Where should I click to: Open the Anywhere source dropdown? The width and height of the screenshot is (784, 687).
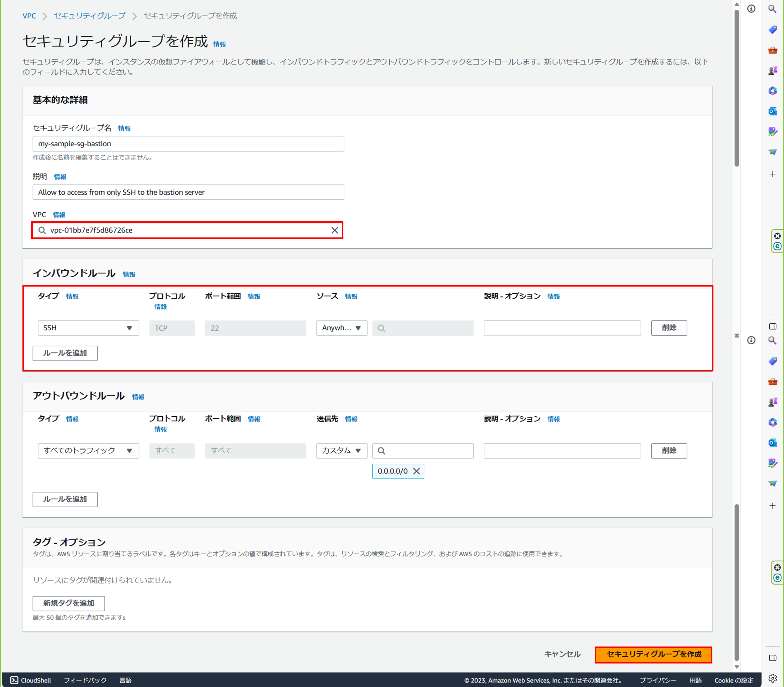coord(341,328)
